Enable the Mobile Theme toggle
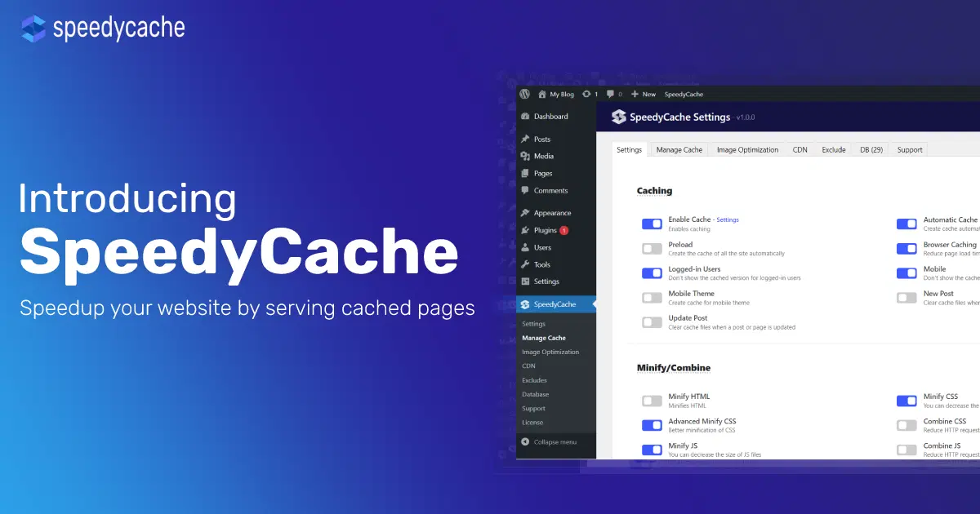Viewport: 980px width, 514px height. 652,298
